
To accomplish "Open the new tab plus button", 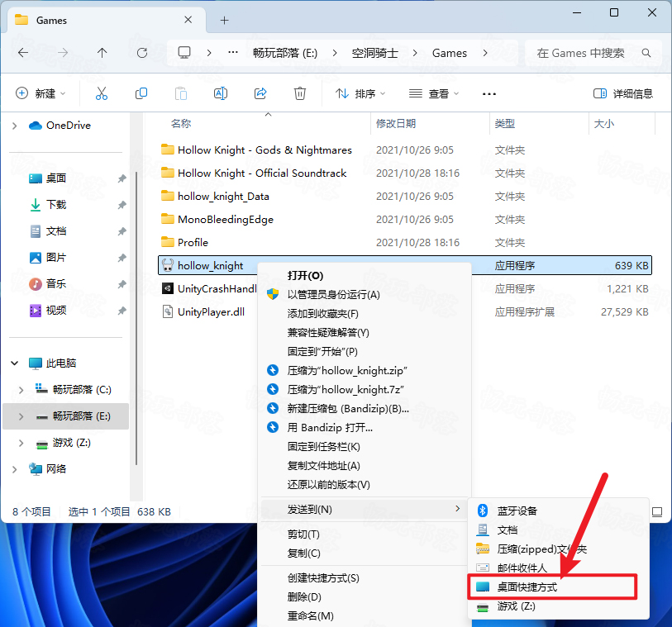I will click(x=224, y=20).
